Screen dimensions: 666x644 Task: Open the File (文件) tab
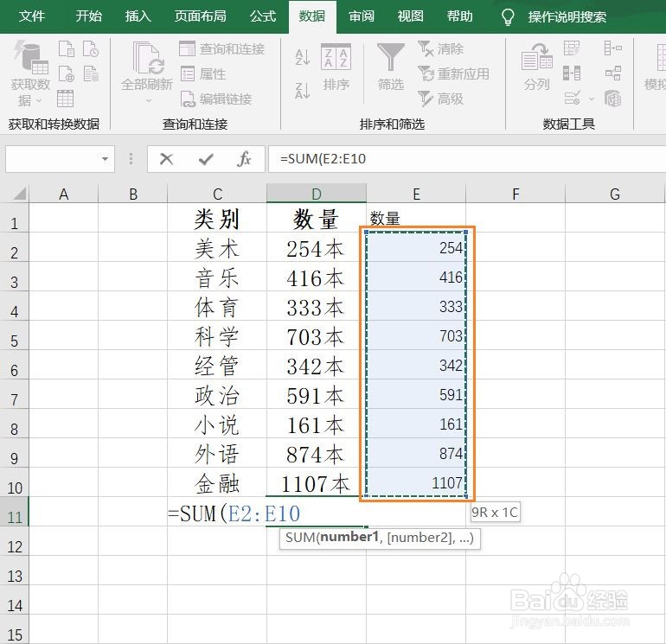pos(32,16)
